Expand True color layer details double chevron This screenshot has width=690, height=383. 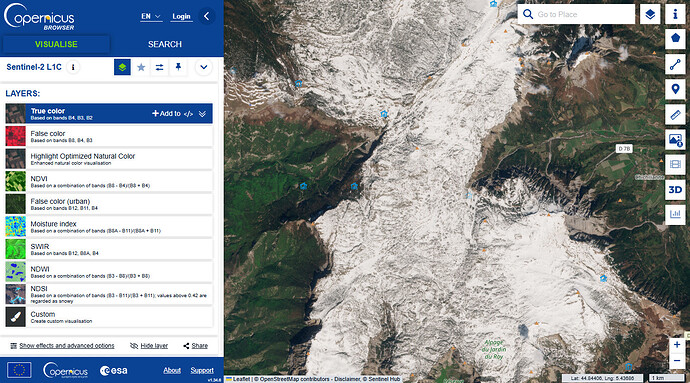[x=202, y=114]
